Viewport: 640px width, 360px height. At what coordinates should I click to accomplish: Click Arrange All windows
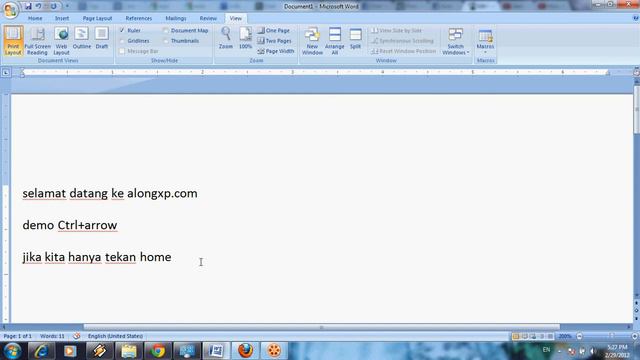(335, 40)
